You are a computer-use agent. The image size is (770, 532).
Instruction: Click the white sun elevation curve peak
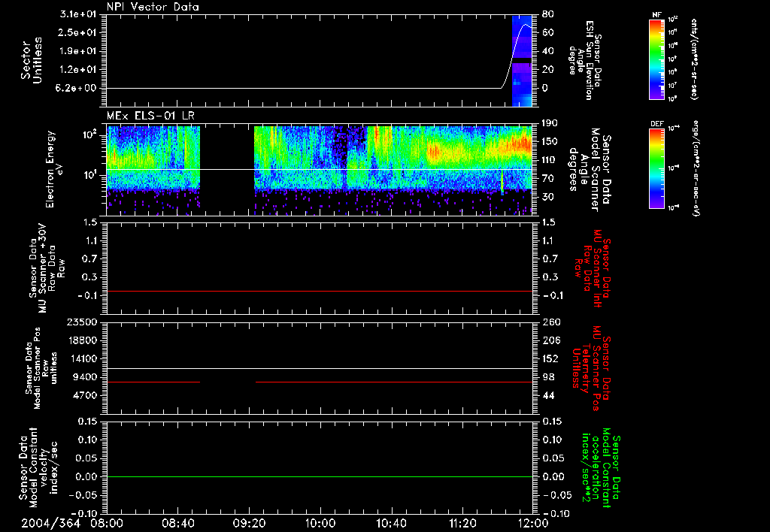tap(526, 25)
